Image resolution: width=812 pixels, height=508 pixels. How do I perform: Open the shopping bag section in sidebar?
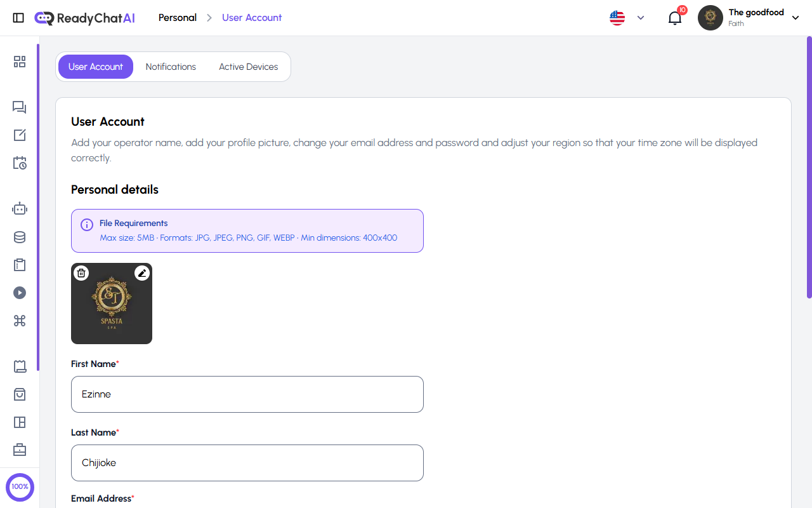pyautogui.click(x=20, y=394)
